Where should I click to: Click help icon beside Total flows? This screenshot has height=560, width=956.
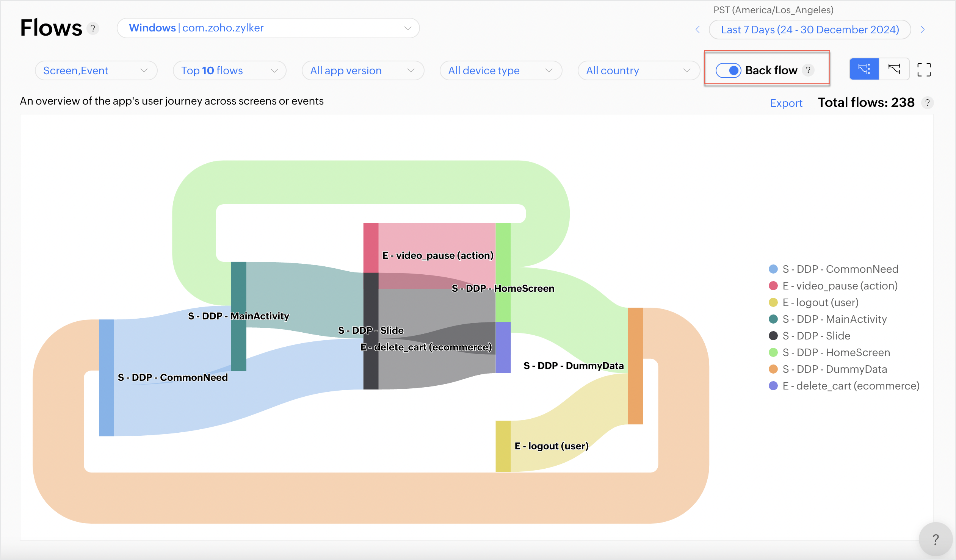[927, 103]
